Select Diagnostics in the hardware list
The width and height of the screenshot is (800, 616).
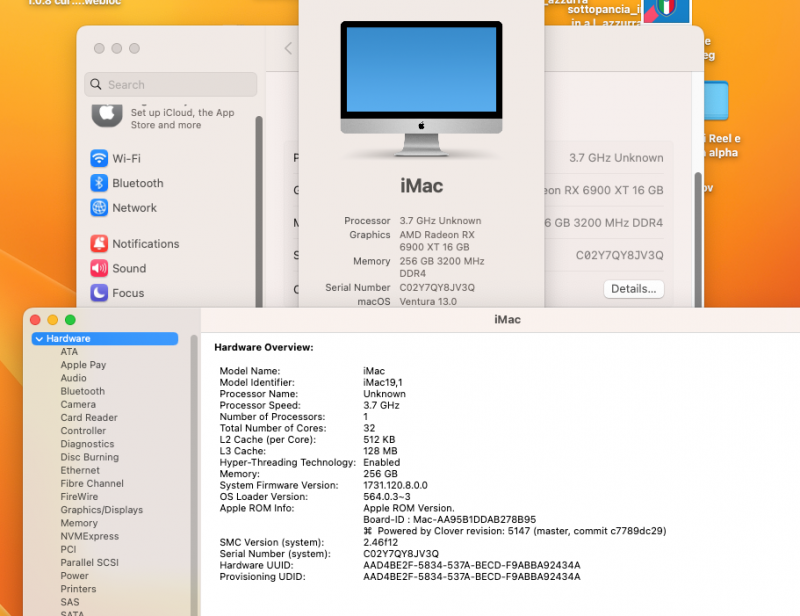point(87,444)
